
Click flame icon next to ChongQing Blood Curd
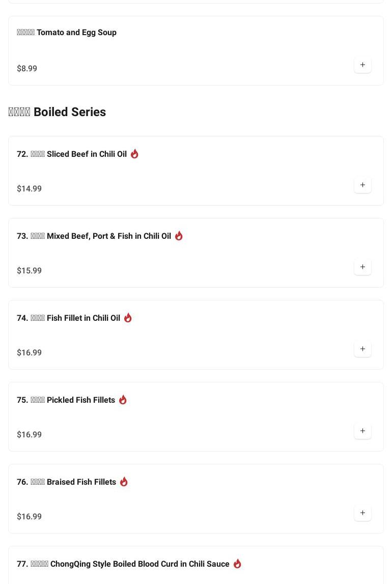click(237, 564)
